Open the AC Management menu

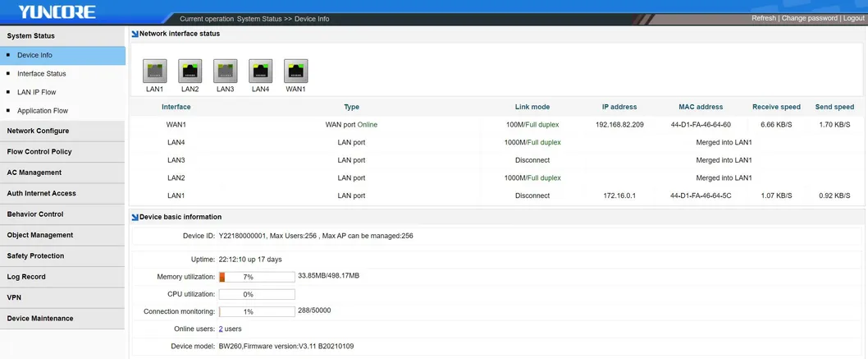[34, 173]
